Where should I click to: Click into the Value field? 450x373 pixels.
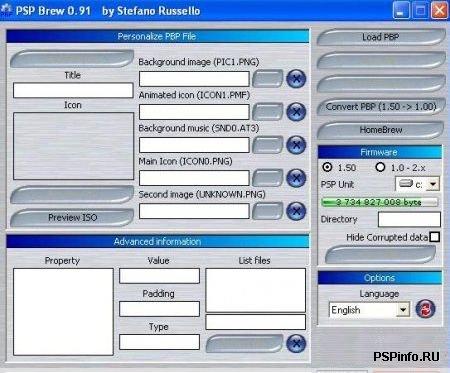tap(159, 276)
